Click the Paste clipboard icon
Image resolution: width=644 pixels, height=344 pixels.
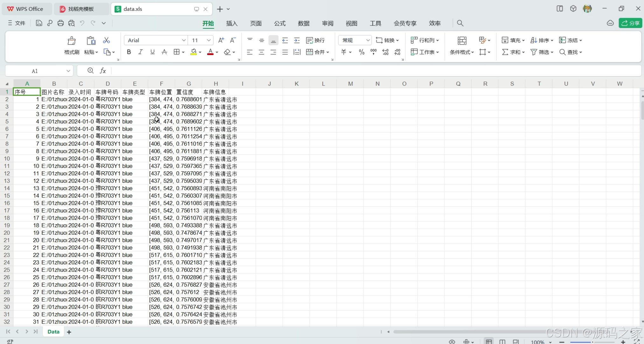pos(91,40)
